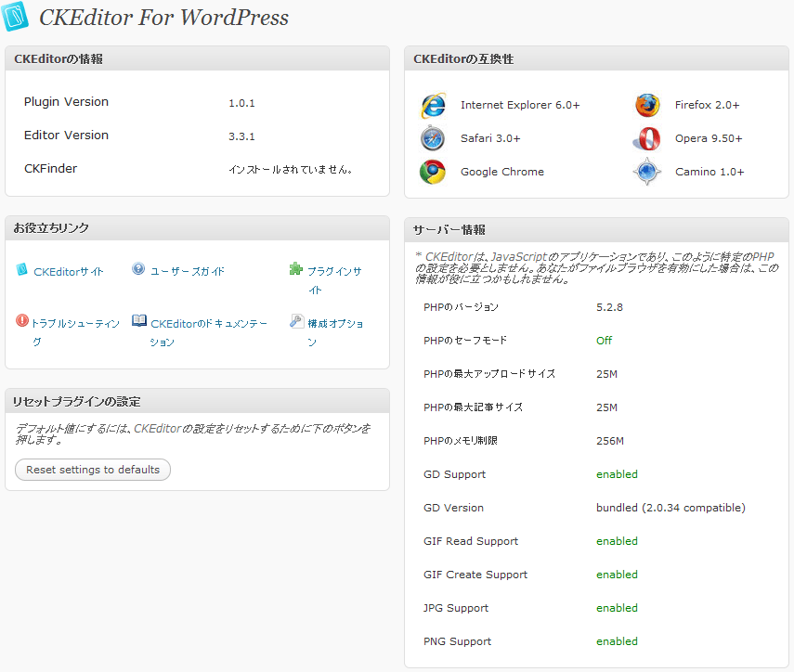Click the Firefox browser icon

tap(647, 105)
